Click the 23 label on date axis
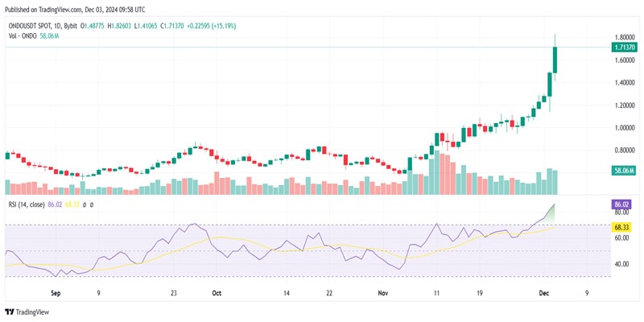644x322 pixels. tap(174, 293)
